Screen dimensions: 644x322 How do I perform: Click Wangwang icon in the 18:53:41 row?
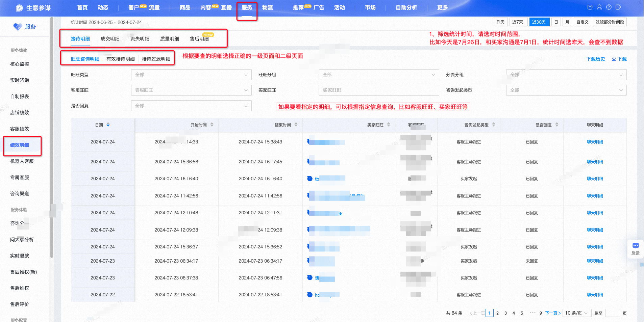pos(310,295)
